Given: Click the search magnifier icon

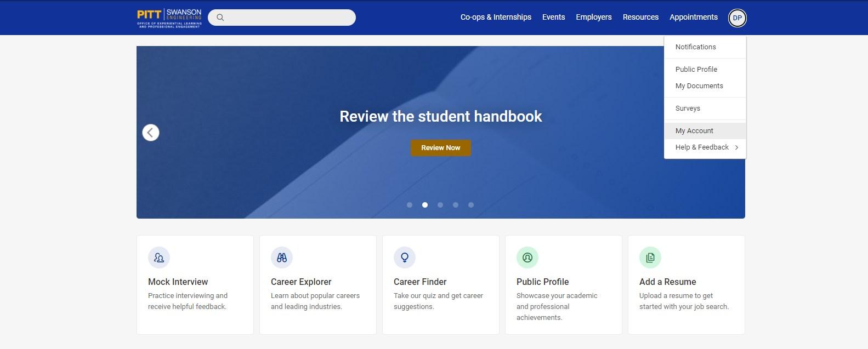Looking at the screenshot, I should click(x=220, y=18).
